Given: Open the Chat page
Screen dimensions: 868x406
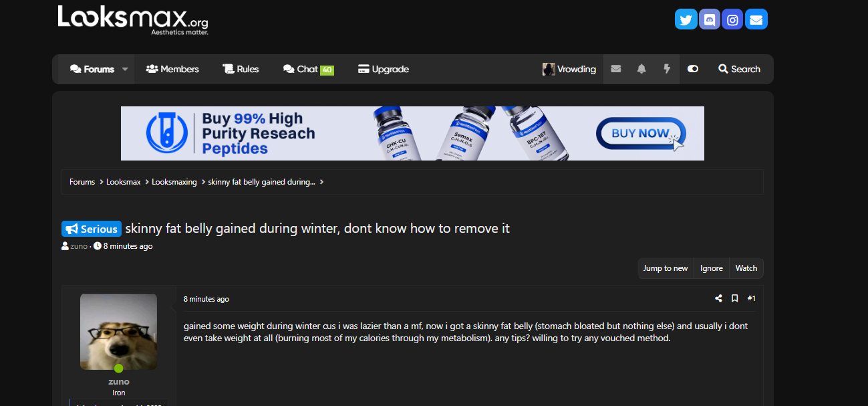Looking at the screenshot, I should click(x=308, y=69).
